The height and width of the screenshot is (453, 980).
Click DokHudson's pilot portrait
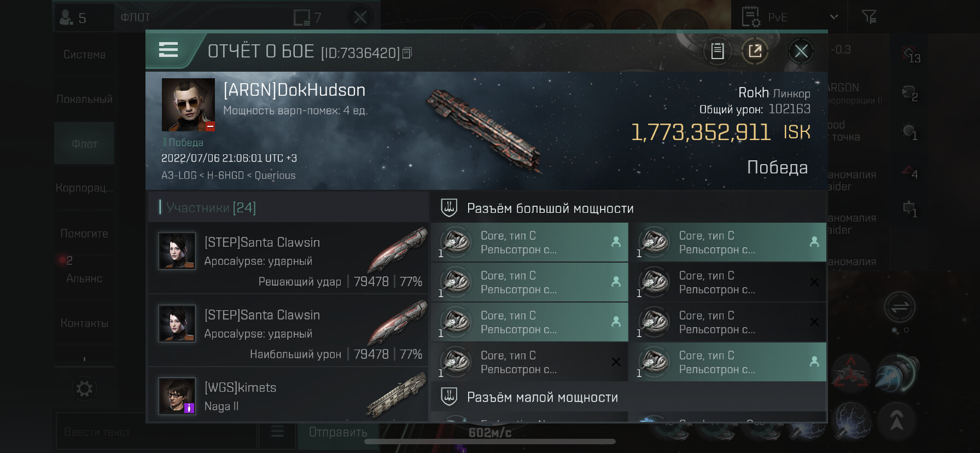188,104
